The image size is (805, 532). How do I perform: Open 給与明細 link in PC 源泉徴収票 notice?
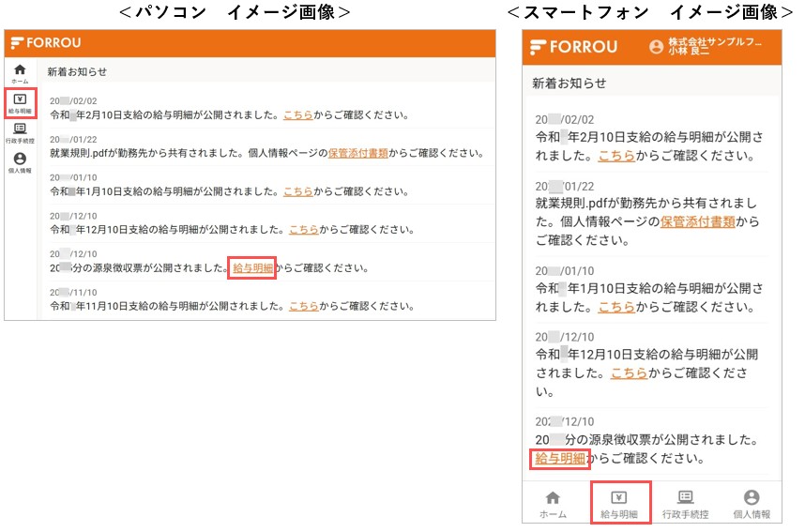click(x=252, y=268)
